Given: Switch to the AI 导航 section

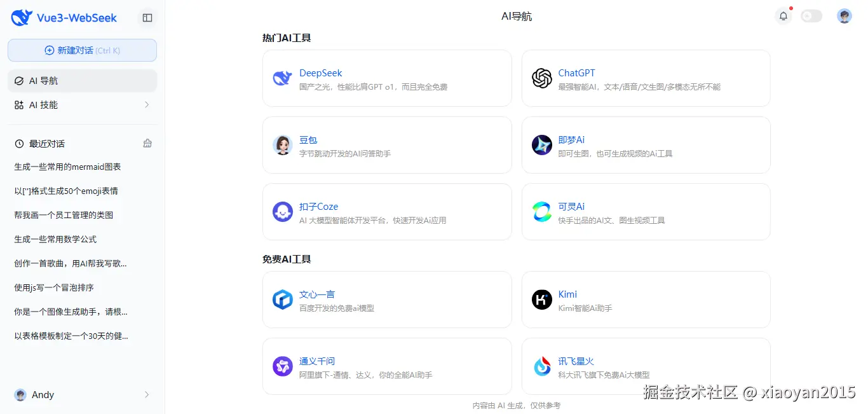Looking at the screenshot, I should tap(82, 81).
